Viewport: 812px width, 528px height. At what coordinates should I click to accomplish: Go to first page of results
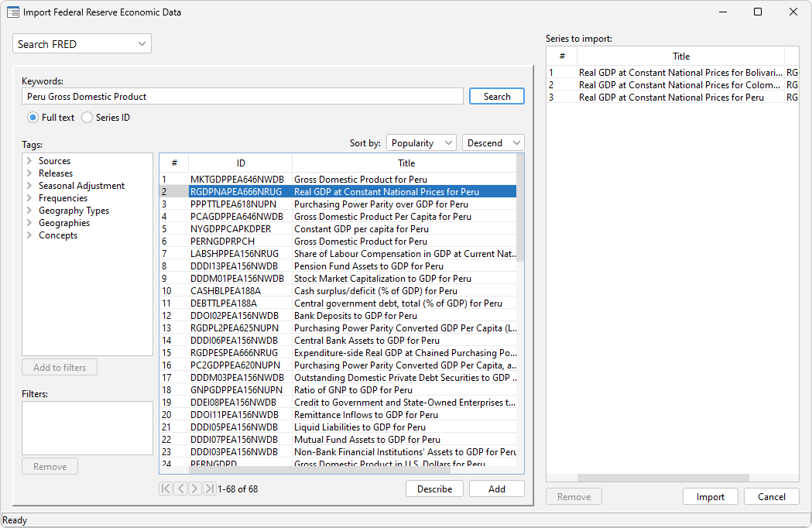pyautogui.click(x=166, y=489)
